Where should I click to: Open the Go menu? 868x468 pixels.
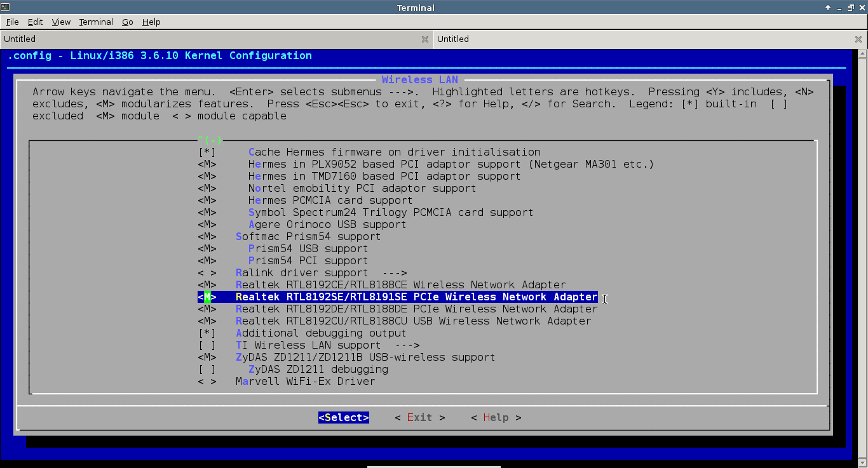coord(128,22)
